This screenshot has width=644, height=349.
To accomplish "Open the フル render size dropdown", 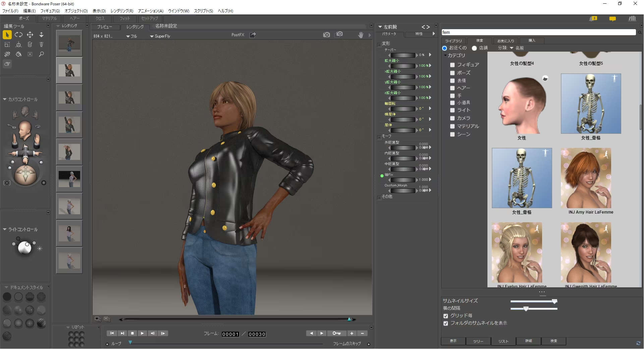I will pos(131,36).
